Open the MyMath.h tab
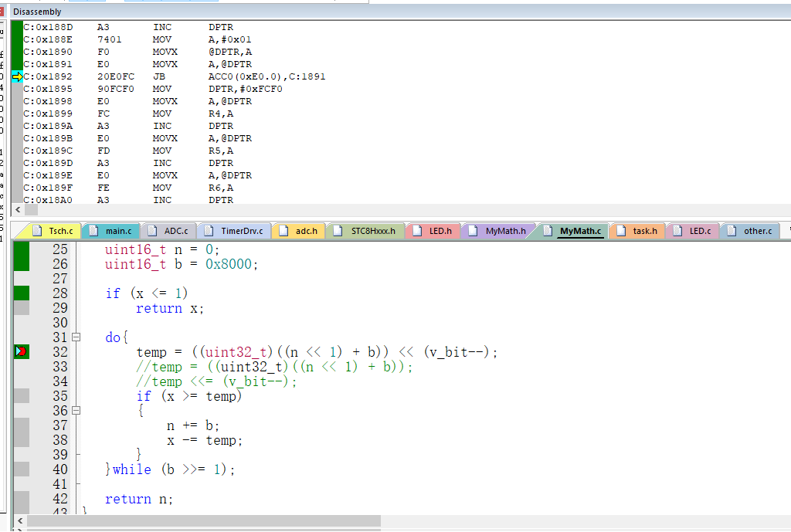This screenshot has height=532, width=791. click(x=497, y=231)
